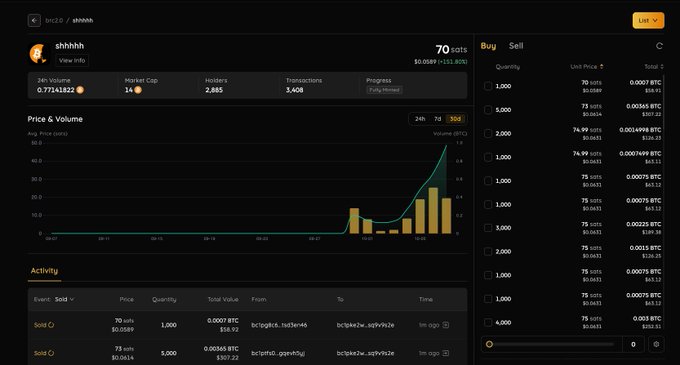
Task: Click the quantity input showing 0
Action: point(633,344)
